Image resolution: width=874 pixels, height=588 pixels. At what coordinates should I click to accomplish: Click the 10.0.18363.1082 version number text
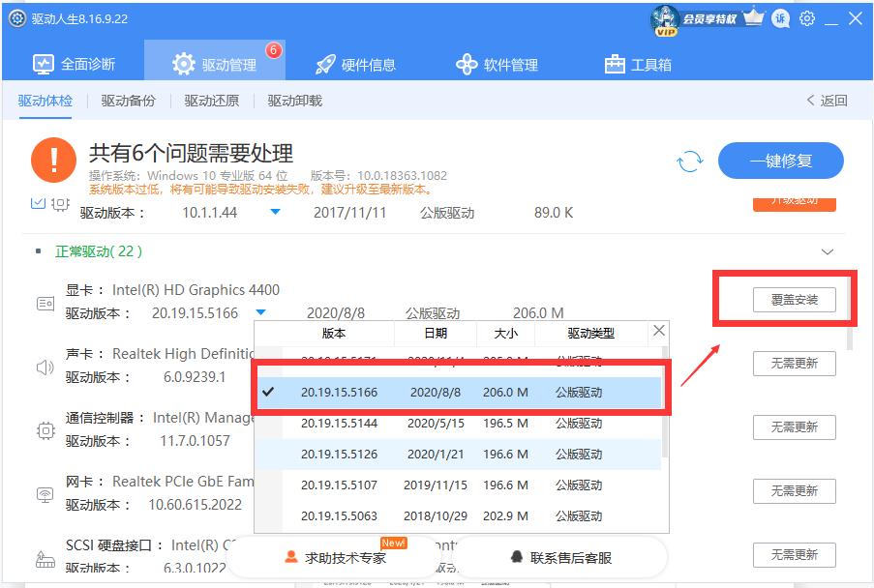point(402,176)
